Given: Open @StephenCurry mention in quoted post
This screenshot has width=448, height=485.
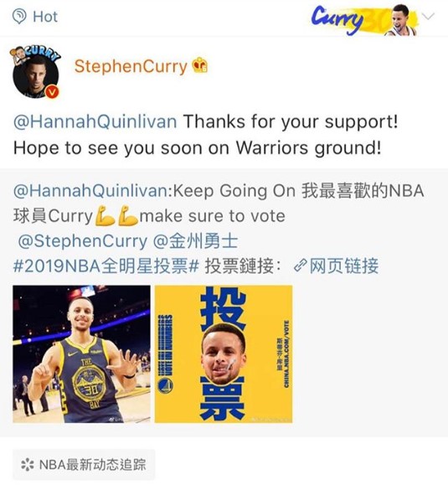Looking at the screenshot, I should click(x=83, y=241).
